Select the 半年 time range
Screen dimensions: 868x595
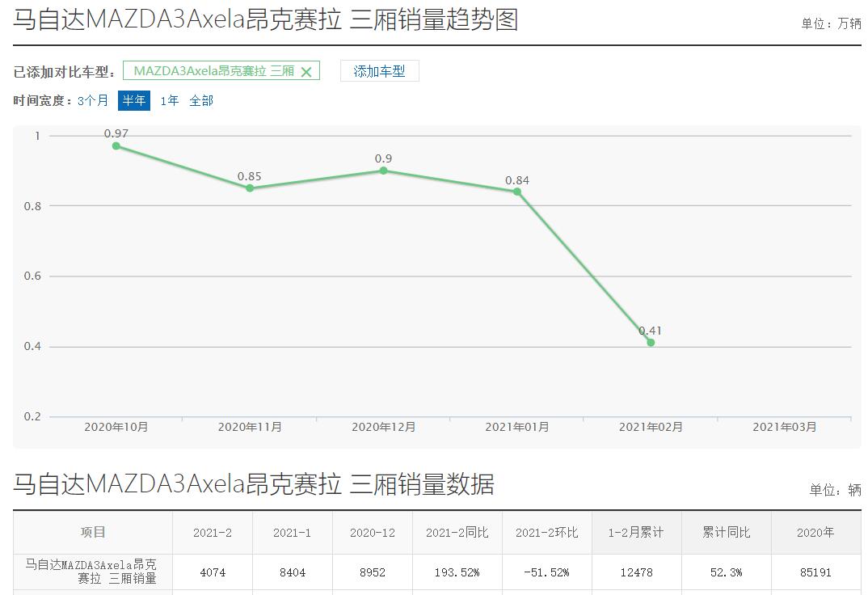click(134, 101)
